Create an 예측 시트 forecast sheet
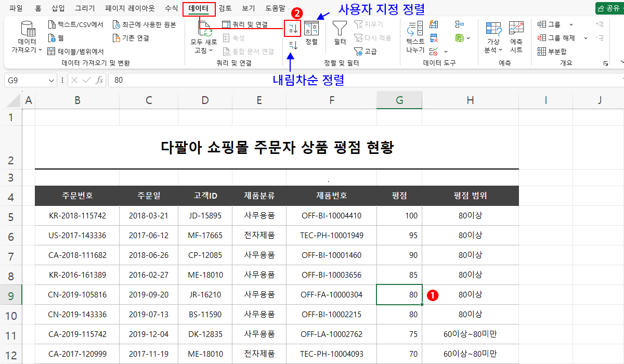 (x=516, y=38)
